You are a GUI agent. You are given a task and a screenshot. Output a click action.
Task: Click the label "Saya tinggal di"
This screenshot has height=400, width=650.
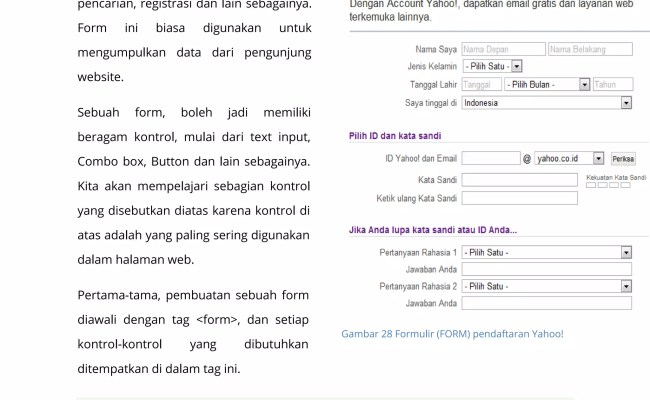click(431, 103)
